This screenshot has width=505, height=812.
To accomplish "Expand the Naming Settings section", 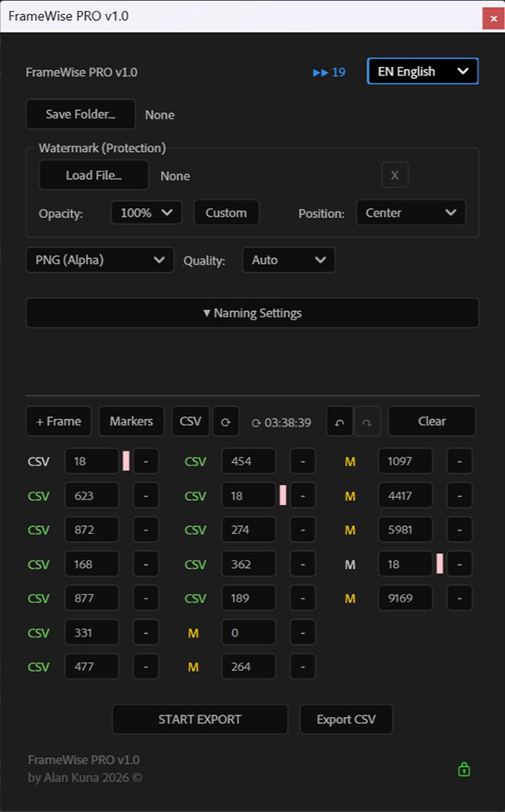I will tap(252, 312).
